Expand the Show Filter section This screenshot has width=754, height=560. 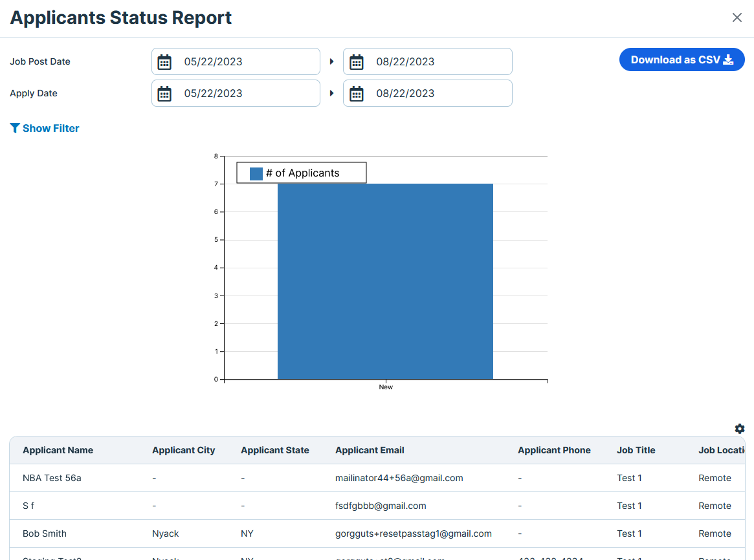pyautogui.click(x=51, y=129)
